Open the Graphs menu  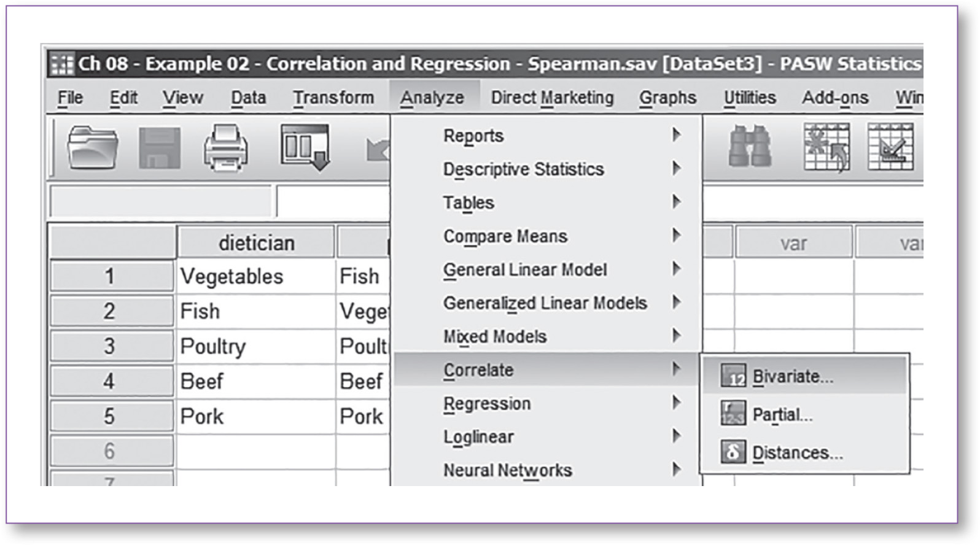click(667, 98)
